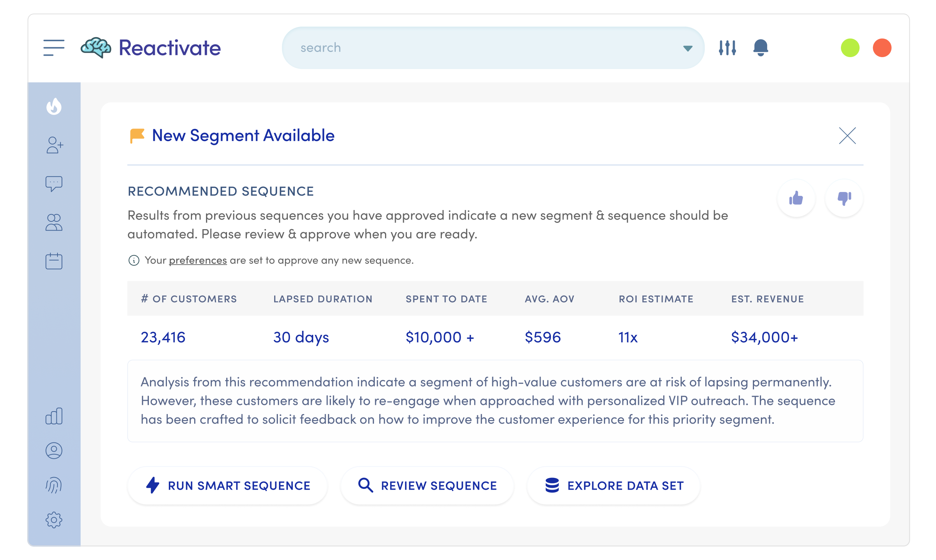Screen dimensions: 936x560
Task: Dismiss the New Segment Available card
Action: (x=847, y=136)
